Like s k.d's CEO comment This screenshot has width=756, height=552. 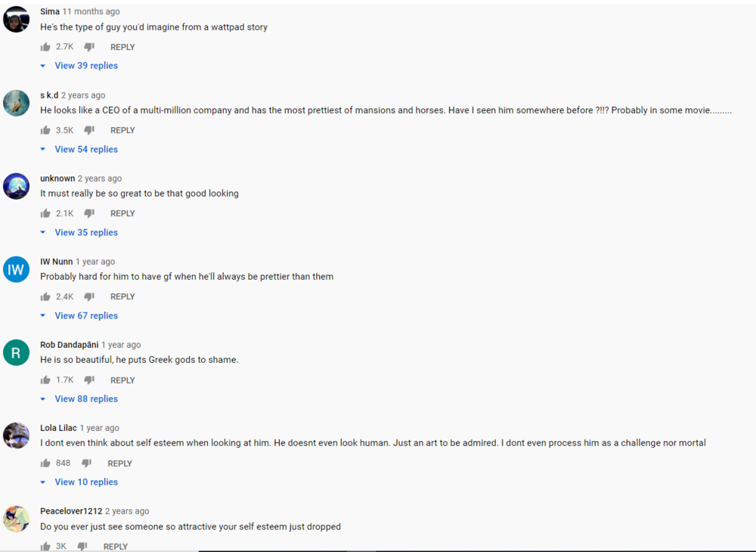[x=45, y=130]
